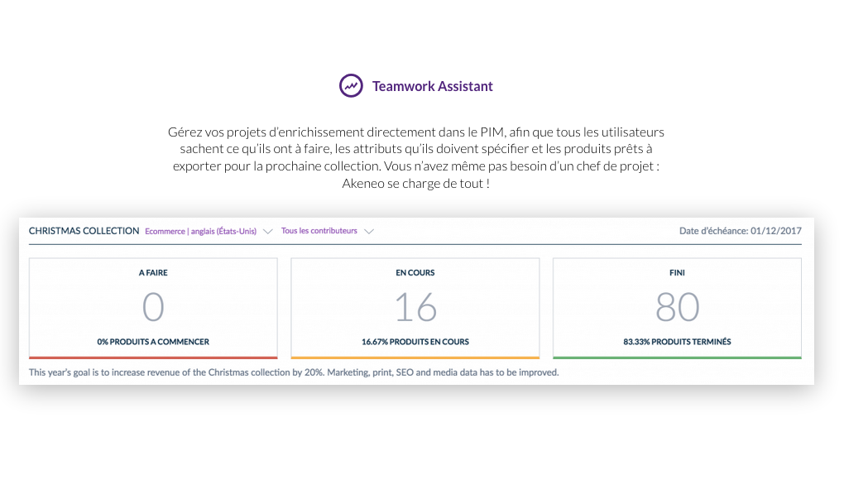Click the green bar under FINI
Screen dimensions: 844x504
click(677, 358)
